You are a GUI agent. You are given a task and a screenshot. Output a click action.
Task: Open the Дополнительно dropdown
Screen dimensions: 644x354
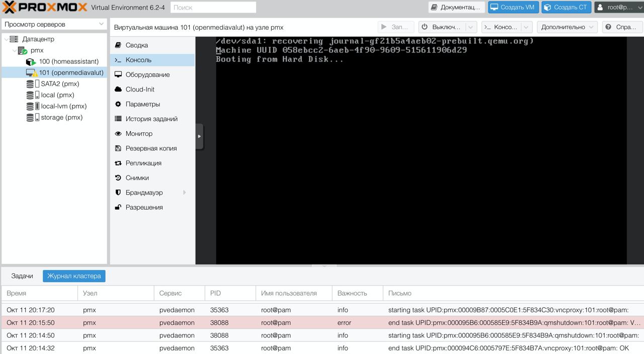coord(567,27)
